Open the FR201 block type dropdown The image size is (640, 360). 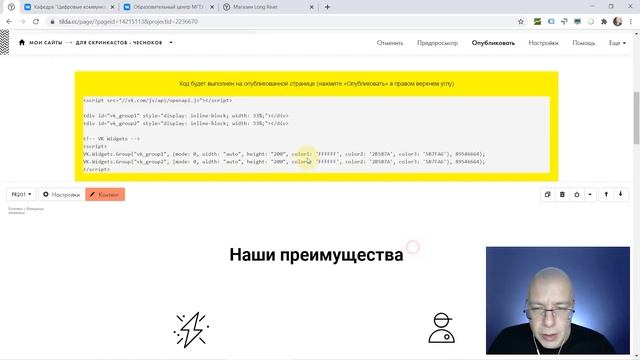pyautogui.click(x=21, y=194)
